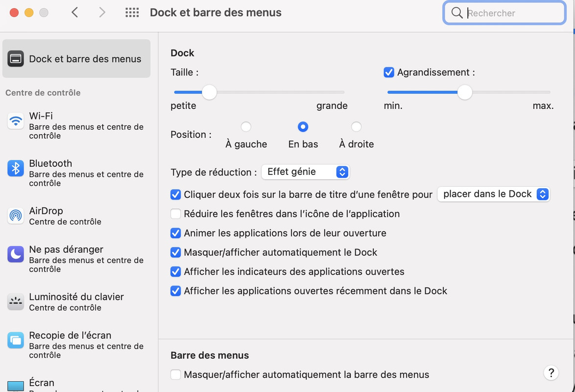Screen dimensions: 575x392
Task: Open AirDrop settings via its icon
Action: [x=16, y=216]
